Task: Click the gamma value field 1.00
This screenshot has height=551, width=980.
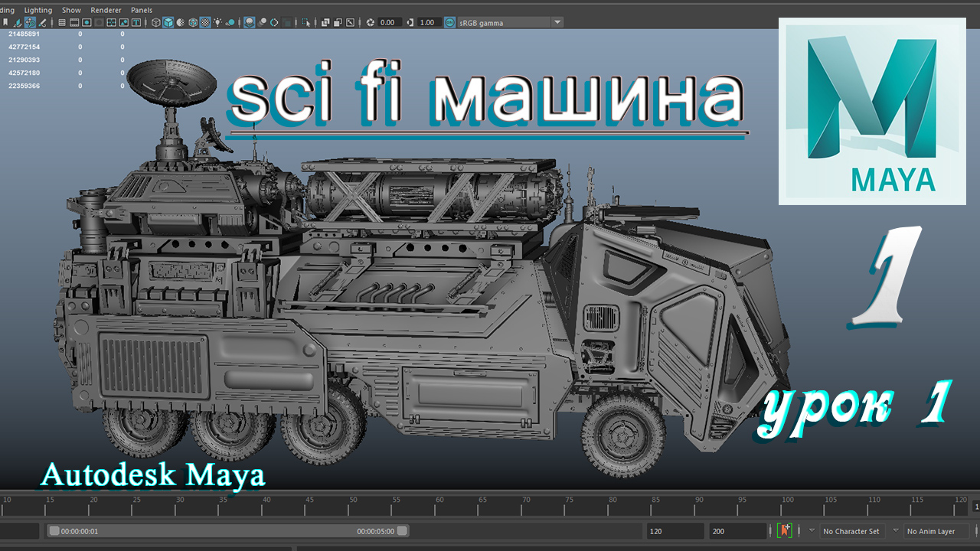Action: click(429, 22)
